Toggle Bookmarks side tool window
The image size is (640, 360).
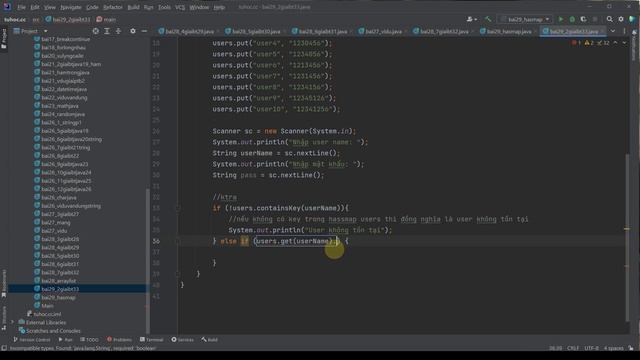(4, 284)
